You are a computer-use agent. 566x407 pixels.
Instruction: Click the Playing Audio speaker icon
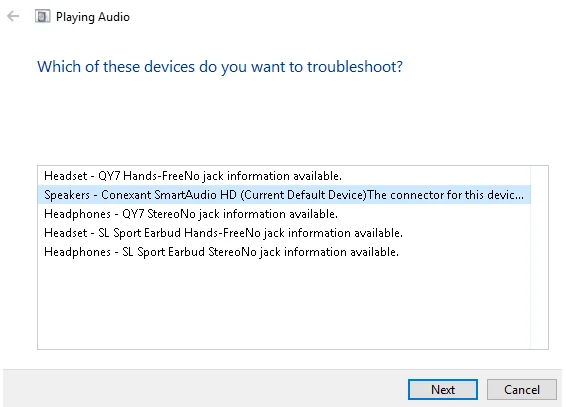42,16
